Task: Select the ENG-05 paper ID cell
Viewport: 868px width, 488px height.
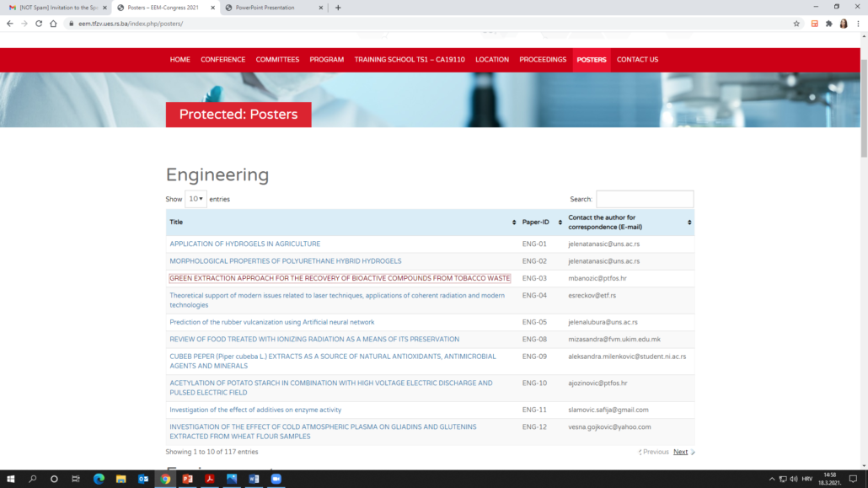Action: (x=534, y=322)
